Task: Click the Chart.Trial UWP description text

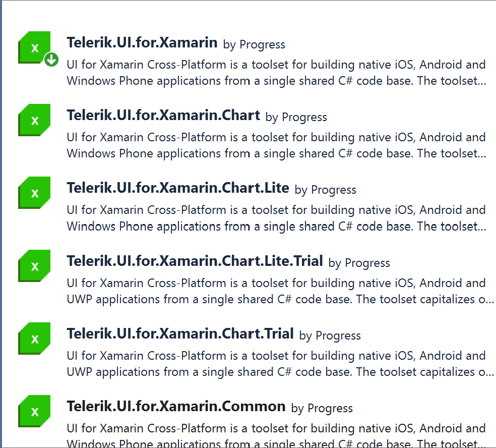Action: [280, 363]
